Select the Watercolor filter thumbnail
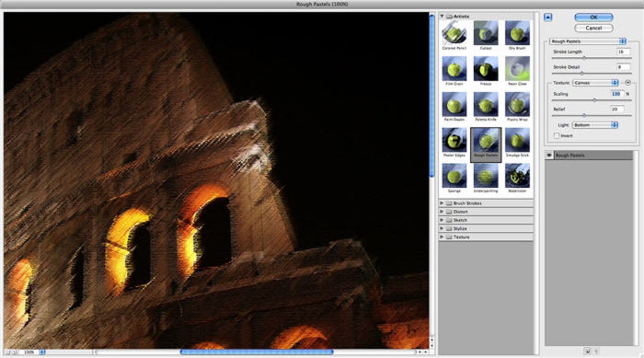The width and height of the screenshot is (644, 358). click(517, 176)
